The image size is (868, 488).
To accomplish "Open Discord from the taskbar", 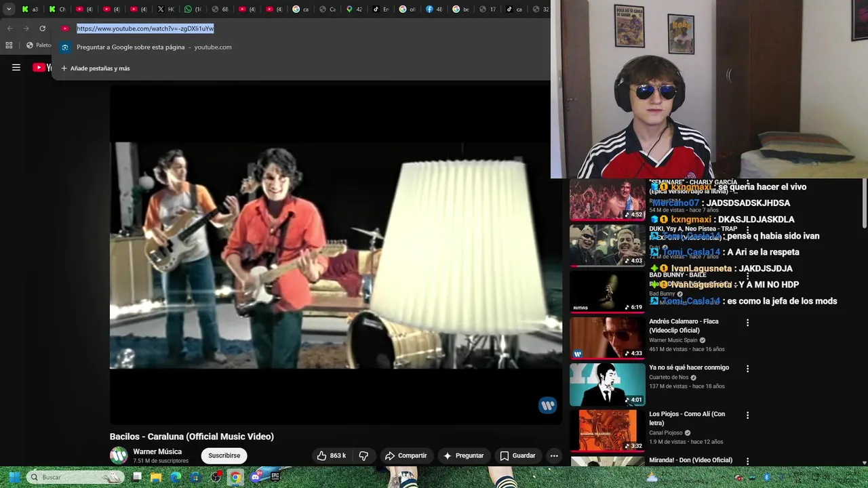I will pos(256,477).
